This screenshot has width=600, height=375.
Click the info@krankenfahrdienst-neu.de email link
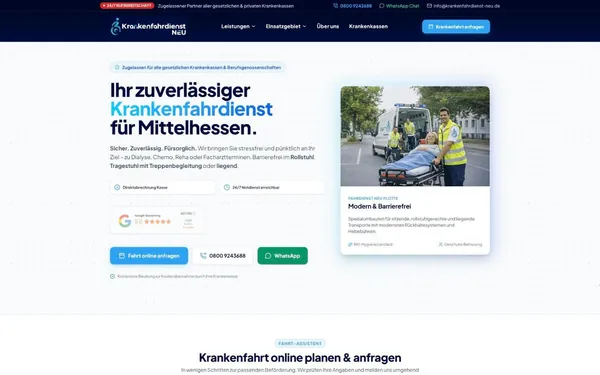click(463, 6)
